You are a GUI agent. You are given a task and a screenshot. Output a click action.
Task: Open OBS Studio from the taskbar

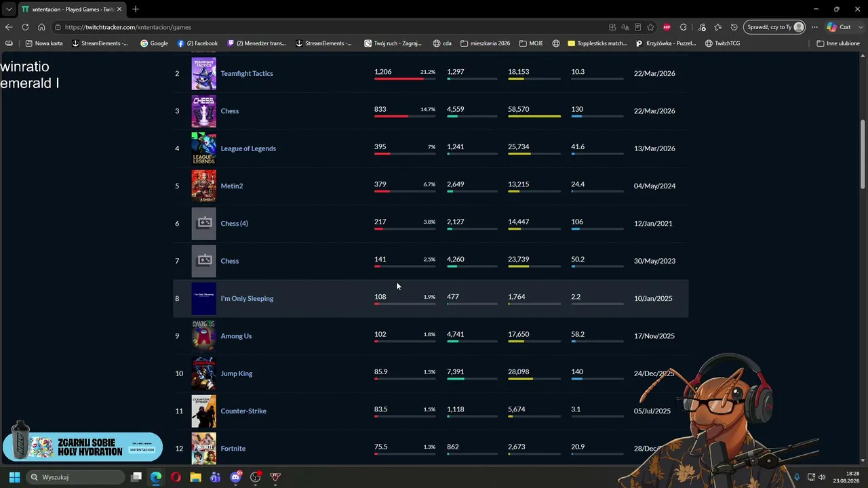click(256, 477)
